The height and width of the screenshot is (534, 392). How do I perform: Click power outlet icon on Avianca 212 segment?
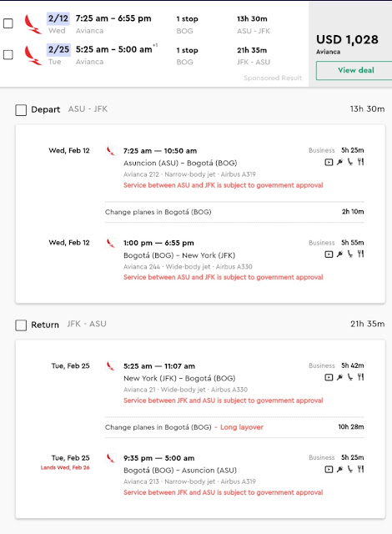coord(339,162)
